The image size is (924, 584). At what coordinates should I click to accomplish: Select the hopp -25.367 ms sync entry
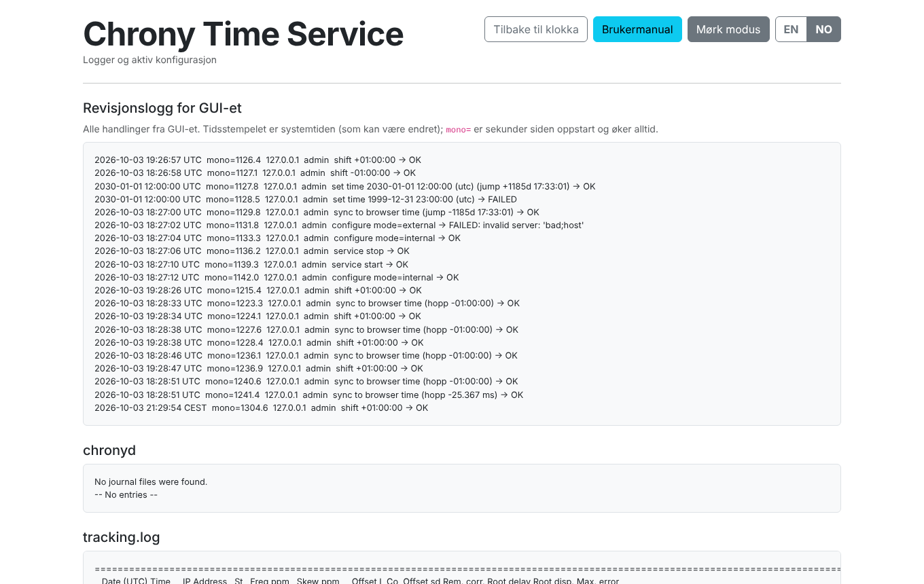309,395
